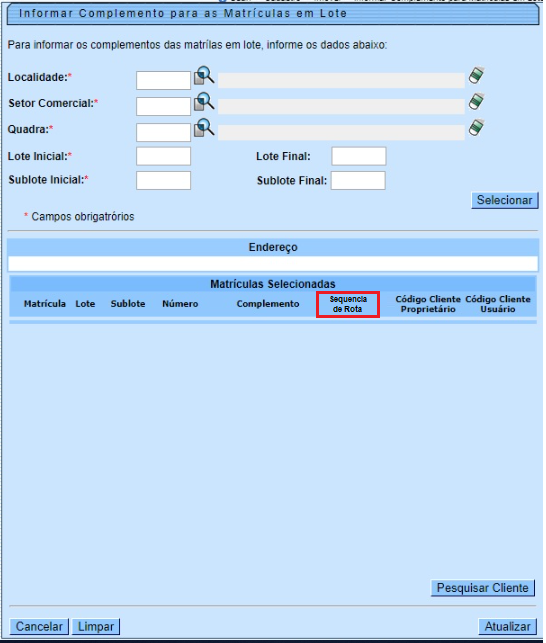Click the Setor Comercial description gray field
The width and height of the screenshot is (546, 643).
point(341,106)
